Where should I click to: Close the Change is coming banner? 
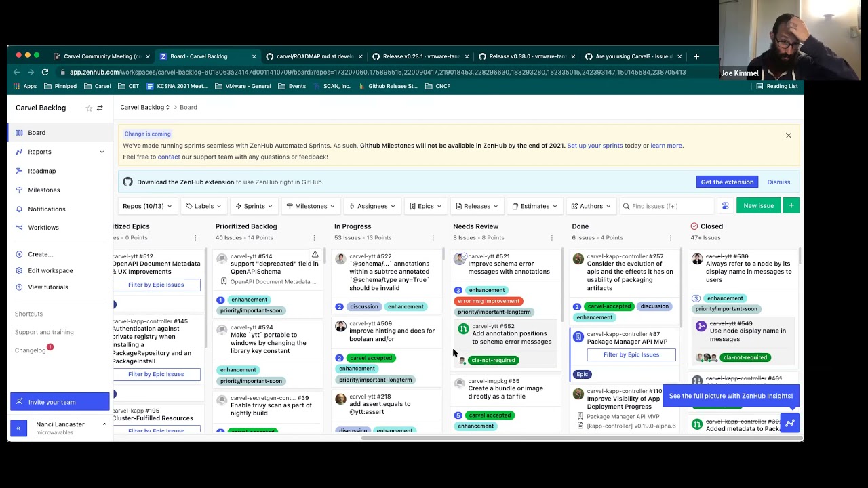click(x=789, y=136)
